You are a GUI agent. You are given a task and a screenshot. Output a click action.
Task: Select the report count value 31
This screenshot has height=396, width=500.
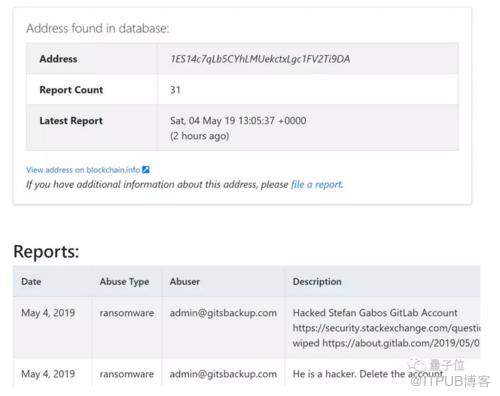pyautogui.click(x=175, y=90)
